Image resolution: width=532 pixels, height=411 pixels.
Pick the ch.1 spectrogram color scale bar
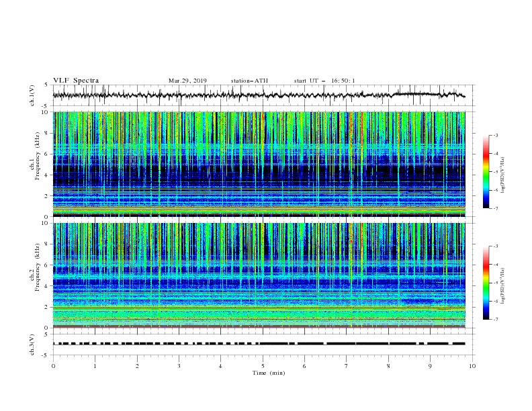coord(486,172)
